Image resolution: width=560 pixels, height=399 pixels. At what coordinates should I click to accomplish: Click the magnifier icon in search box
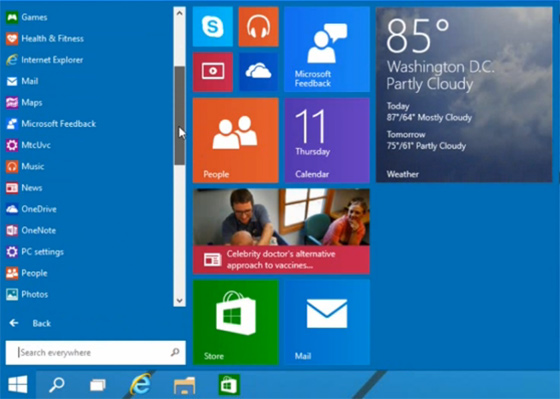175,353
